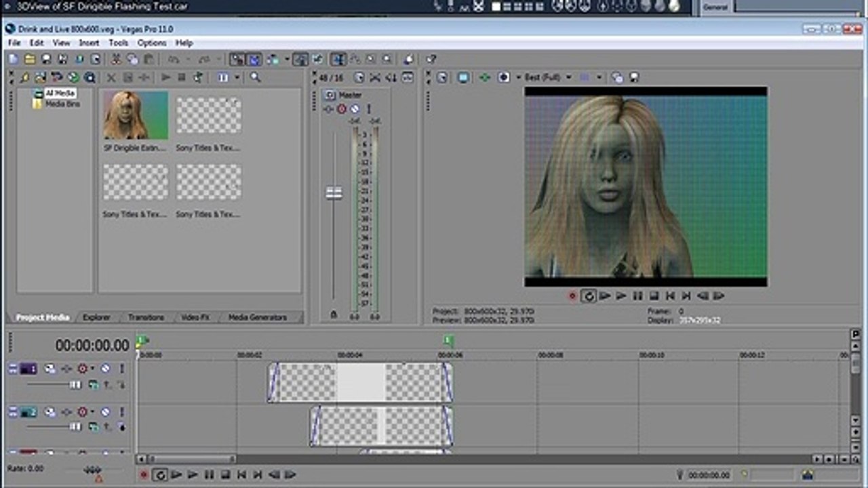The width and height of the screenshot is (868, 488).
Task: Toggle Automatic Crossfades in the main toolbar
Action: [x=254, y=59]
